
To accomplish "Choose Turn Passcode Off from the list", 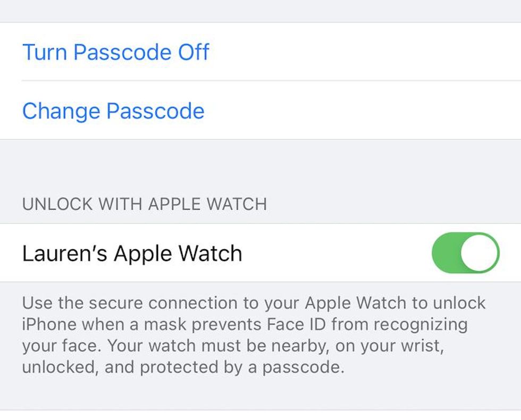I will click(x=115, y=52).
